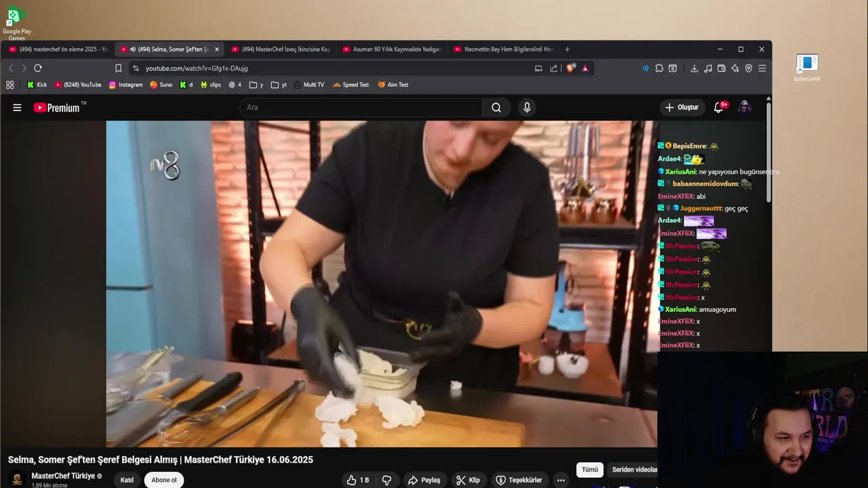The width and height of the screenshot is (868, 488).
Task: Expand the y bookmarks folder
Action: click(256, 85)
